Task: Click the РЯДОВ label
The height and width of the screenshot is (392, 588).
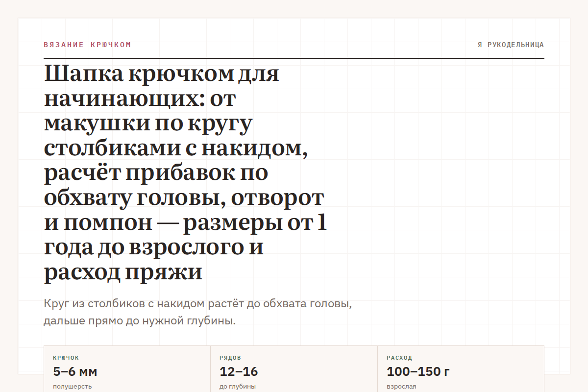Action: pos(230,358)
